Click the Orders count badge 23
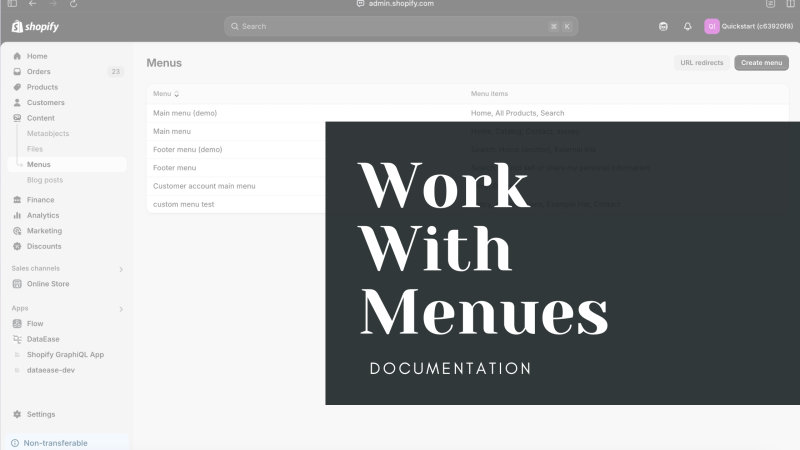 point(116,71)
